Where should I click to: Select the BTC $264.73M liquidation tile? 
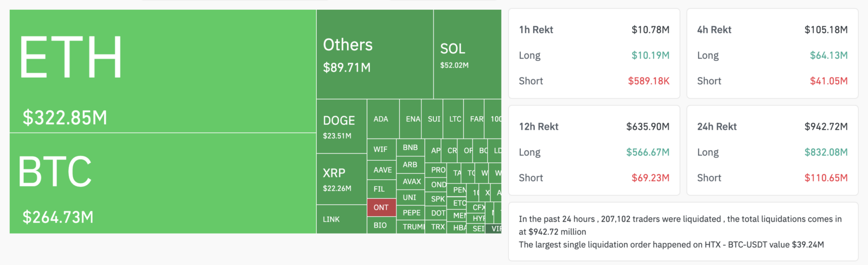point(163,183)
